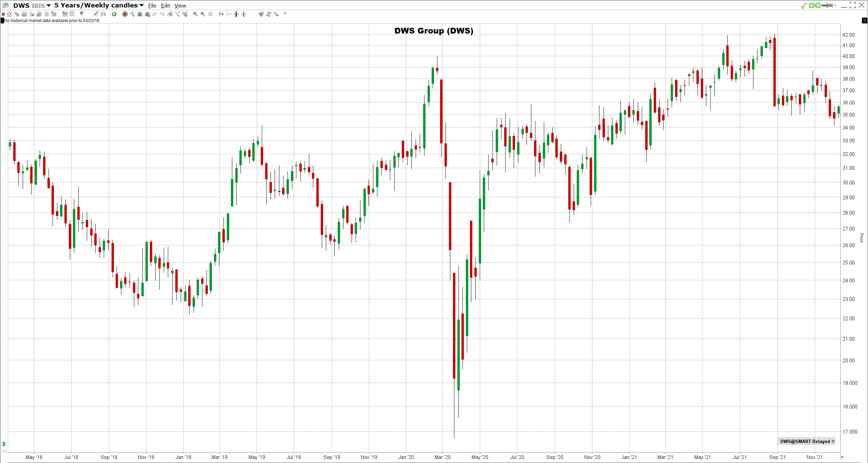The height and width of the screenshot is (463, 868).
Task: Click the Sep '21 time axis label
Action: tap(777, 457)
